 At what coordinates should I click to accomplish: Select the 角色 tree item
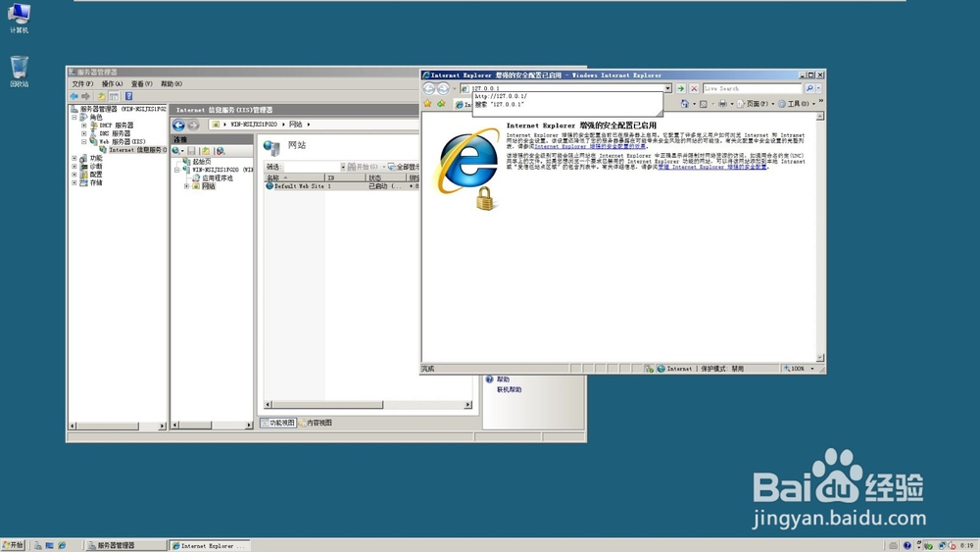point(96,117)
